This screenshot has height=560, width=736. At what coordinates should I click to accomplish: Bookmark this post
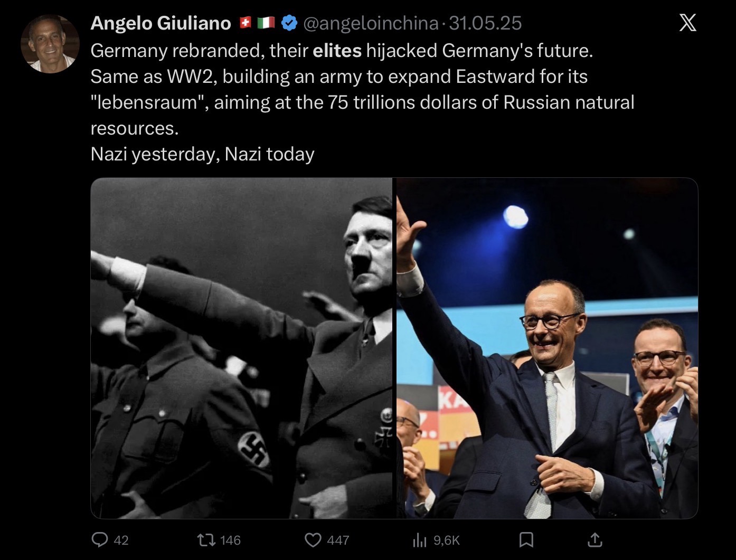tap(526, 539)
